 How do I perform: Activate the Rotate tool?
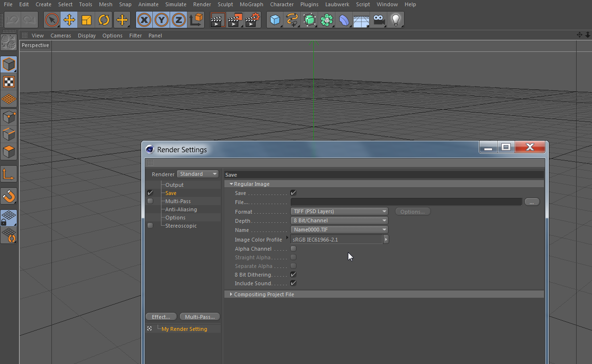point(104,20)
